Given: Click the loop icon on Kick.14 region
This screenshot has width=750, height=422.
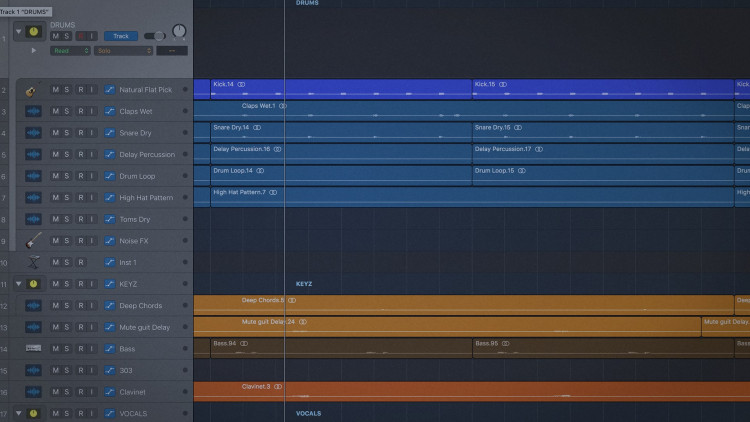Looking at the screenshot, I should (x=242, y=84).
